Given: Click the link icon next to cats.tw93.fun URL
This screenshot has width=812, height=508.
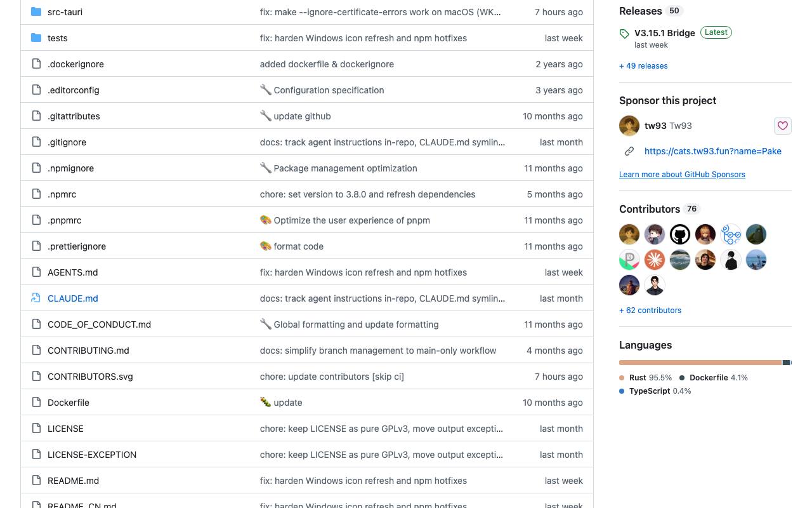Looking at the screenshot, I should point(629,151).
